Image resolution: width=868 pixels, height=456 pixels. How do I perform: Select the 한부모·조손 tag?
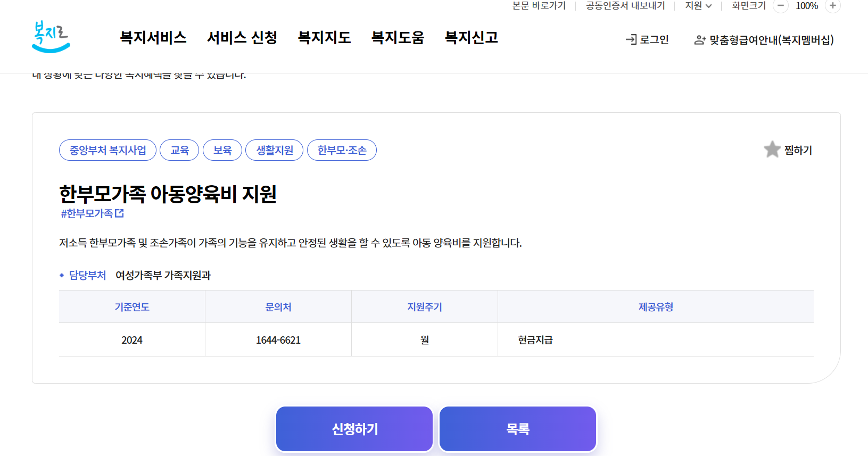coord(342,150)
